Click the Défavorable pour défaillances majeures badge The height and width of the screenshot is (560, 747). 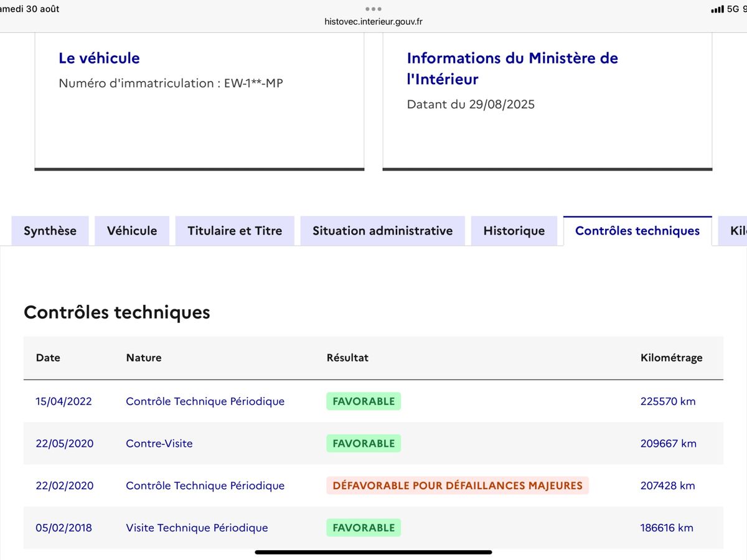tap(457, 485)
